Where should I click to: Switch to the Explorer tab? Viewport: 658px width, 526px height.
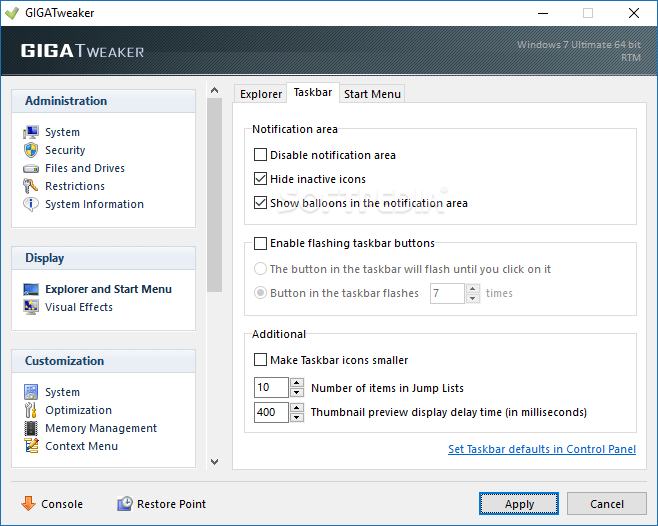(x=261, y=94)
